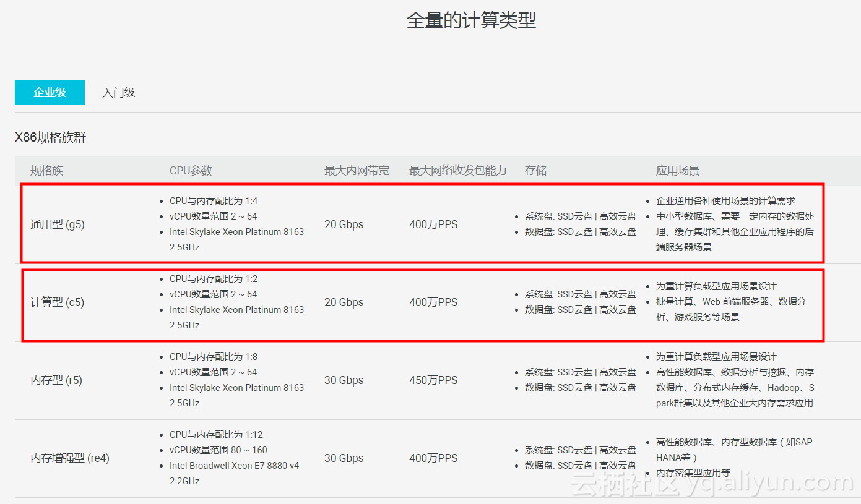Image resolution: width=861 pixels, height=504 pixels.
Task: Click 系统盘 storage text in g5 row
Action: [581, 216]
